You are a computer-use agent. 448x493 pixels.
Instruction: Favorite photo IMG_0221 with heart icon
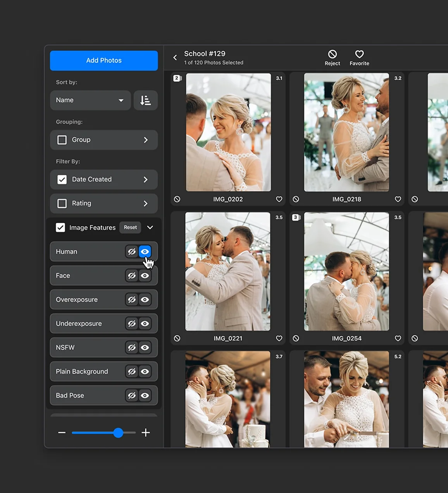pyautogui.click(x=279, y=338)
